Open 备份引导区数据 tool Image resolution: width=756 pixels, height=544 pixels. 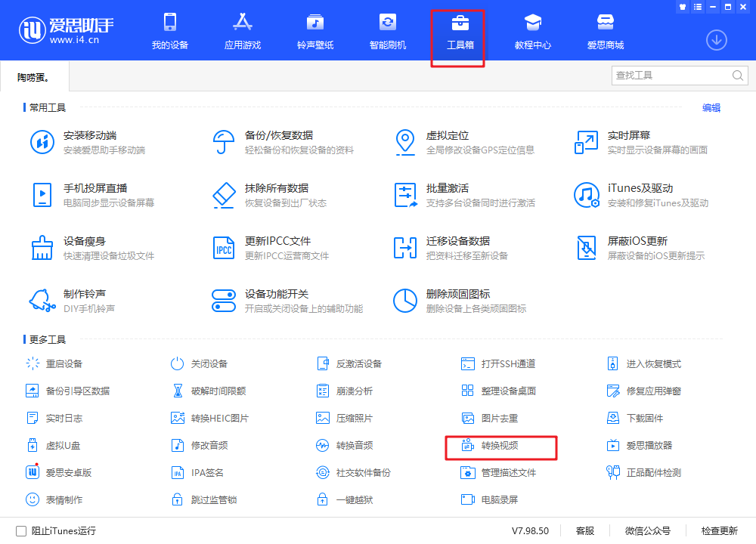[x=67, y=391]
